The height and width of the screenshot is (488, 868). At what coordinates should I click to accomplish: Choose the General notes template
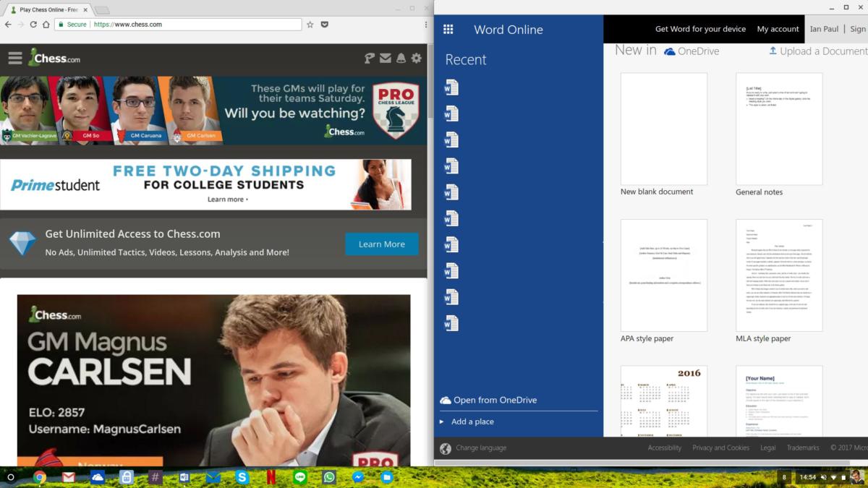779,129
